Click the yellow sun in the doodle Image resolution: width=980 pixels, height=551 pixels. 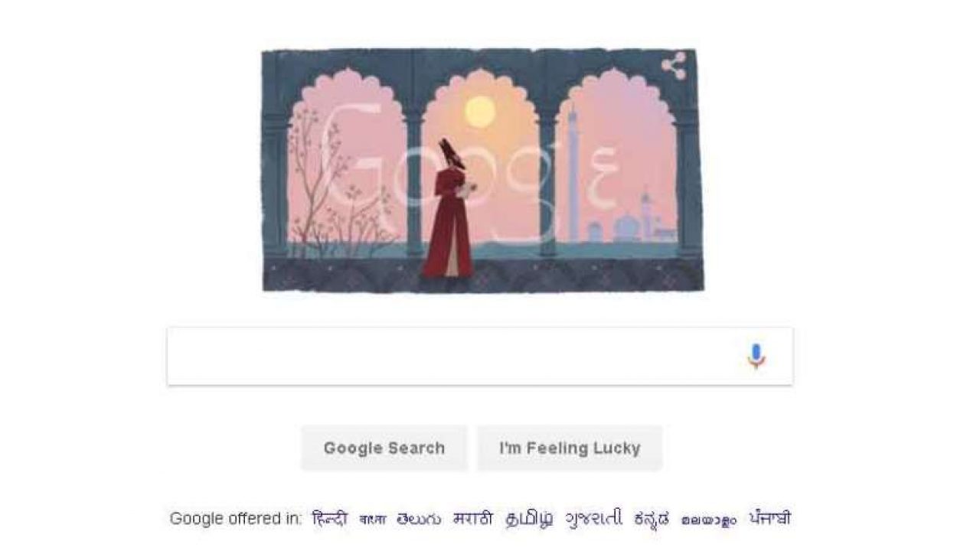click(x=480, y=112)
